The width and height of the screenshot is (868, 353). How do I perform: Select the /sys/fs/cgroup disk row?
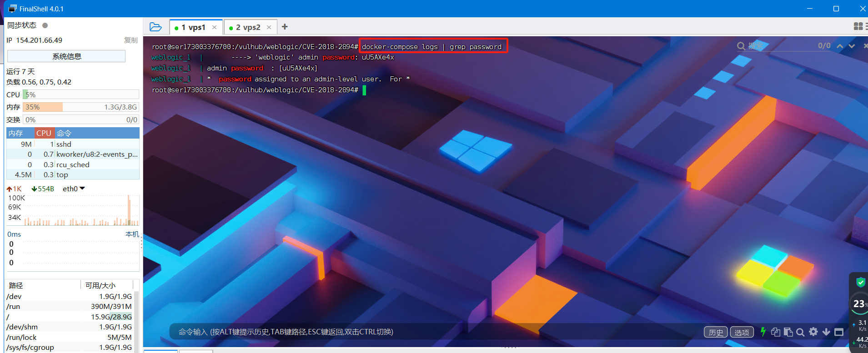pyautogui.click(x=69, y=347)
